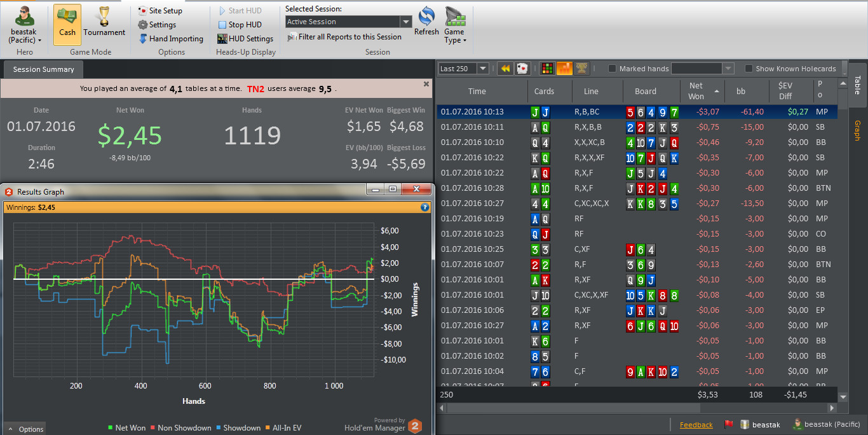Click the beastak database icon in status bar
This screenshot has height=435, width=868.
(x=745, y=424)
